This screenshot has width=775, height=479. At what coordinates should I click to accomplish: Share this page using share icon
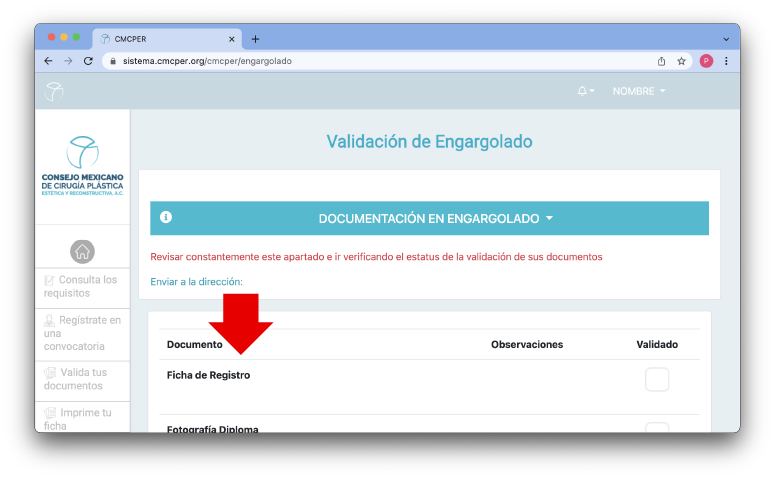click(661, 61)
